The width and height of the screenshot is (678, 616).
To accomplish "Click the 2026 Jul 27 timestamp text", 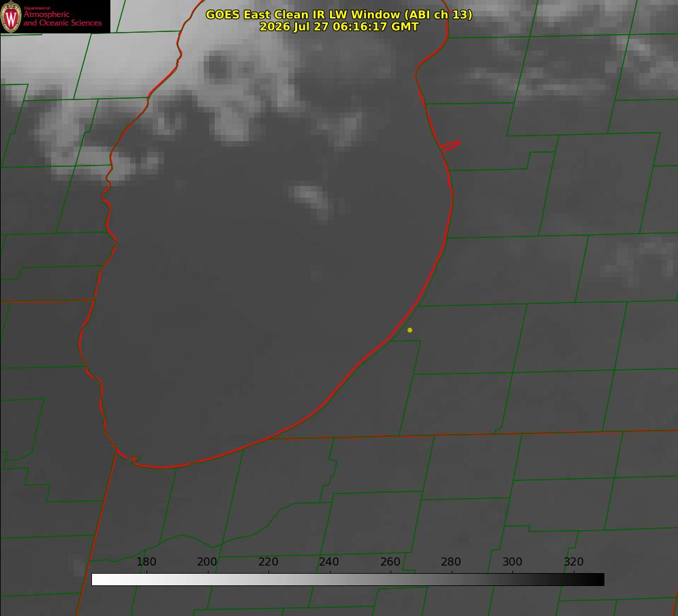I will coord(339,27).
